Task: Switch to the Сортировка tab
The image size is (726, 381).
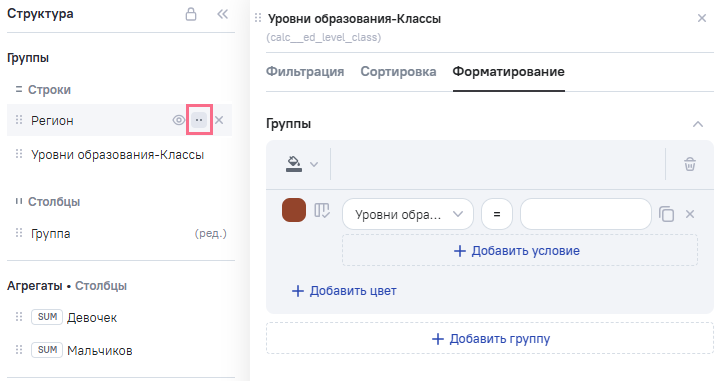Action: 398,72
